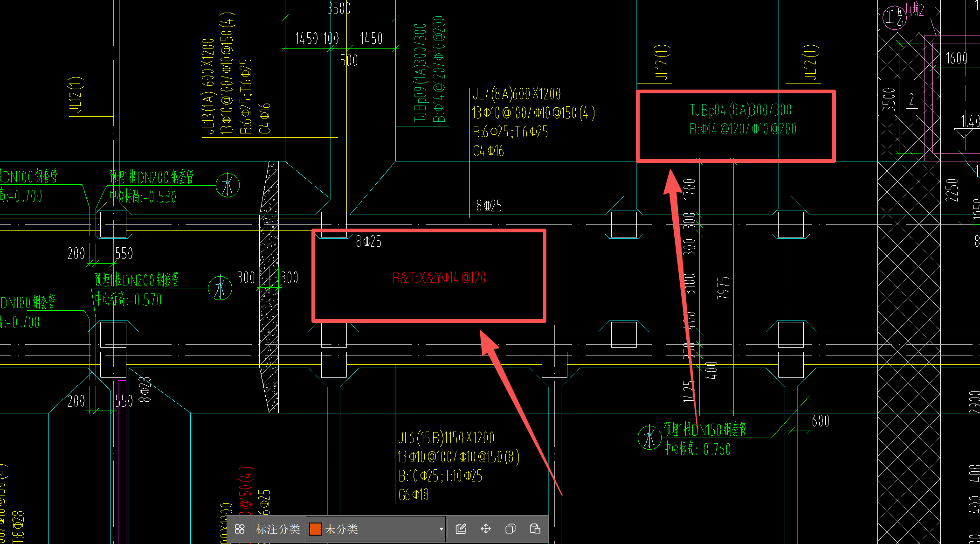Image resolution: width=980 pixels, height=544 pixels.
Task: Click the 水 circle next to elevation -0.570
Action: [220, 288]
